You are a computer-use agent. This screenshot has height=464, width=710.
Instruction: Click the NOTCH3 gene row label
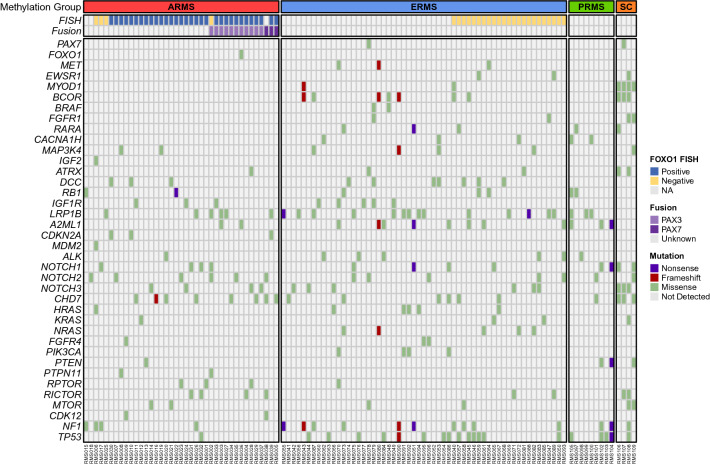coord(61,288)
